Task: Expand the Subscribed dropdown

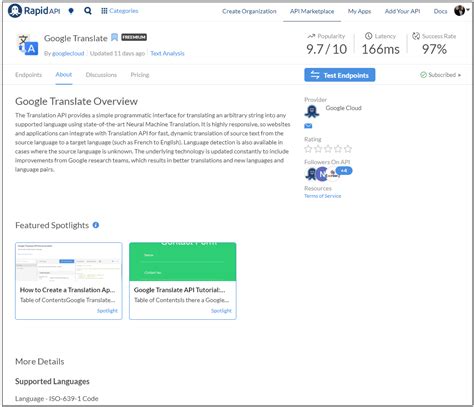Action: 441,75
